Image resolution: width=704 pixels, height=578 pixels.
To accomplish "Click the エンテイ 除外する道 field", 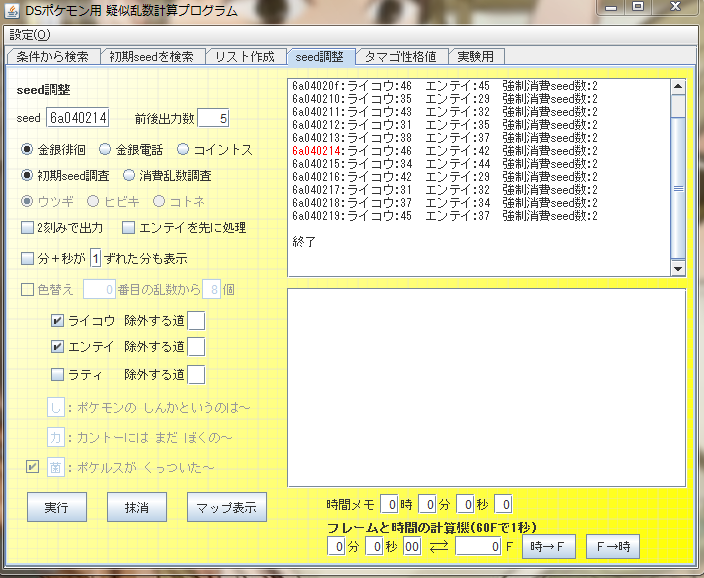I will tap(196, 347).
